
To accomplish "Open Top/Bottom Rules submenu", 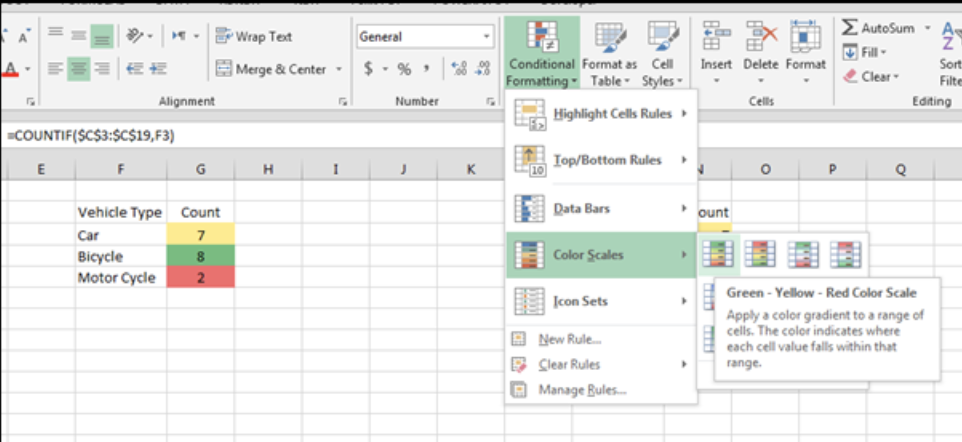I will [601, 160].
